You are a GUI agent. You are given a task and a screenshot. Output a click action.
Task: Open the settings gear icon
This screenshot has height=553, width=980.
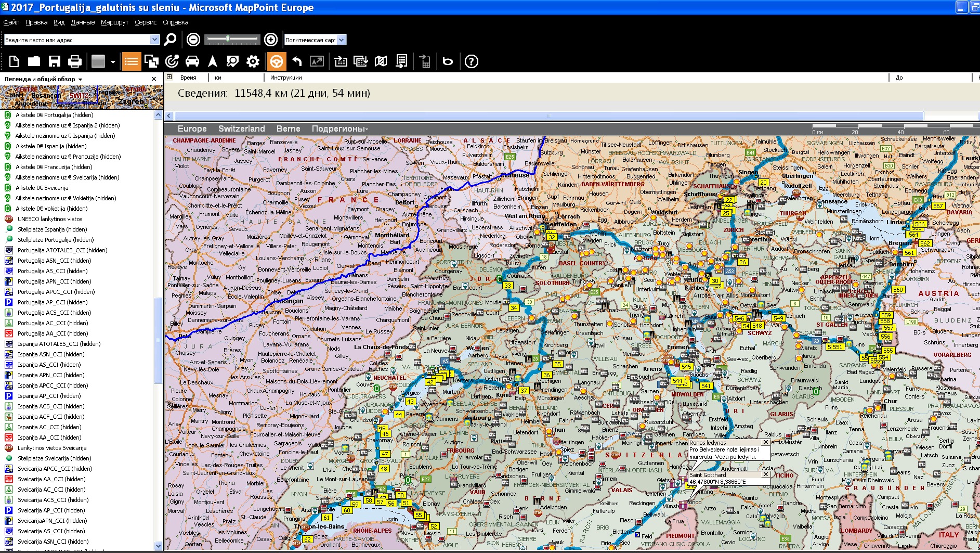pyautogui.click(x=253, y=61)
